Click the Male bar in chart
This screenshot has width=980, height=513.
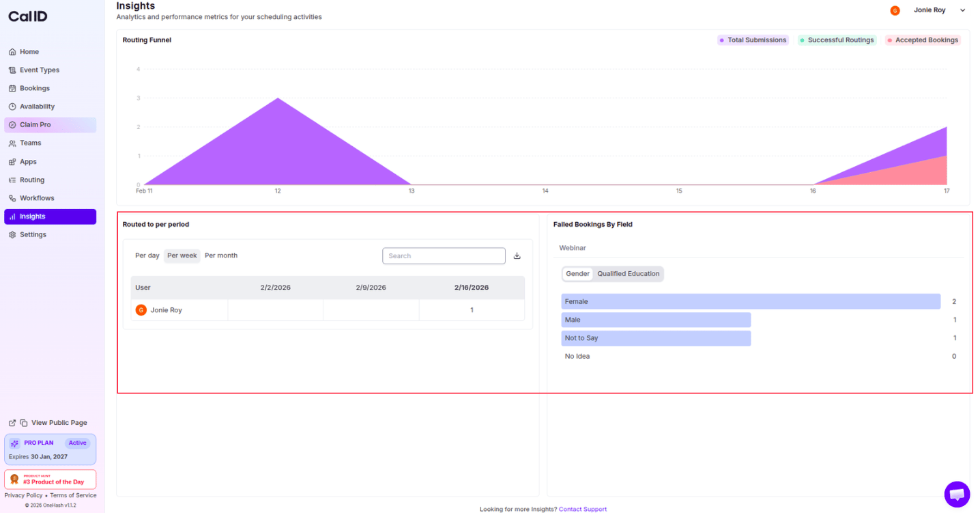coord(656,320)
